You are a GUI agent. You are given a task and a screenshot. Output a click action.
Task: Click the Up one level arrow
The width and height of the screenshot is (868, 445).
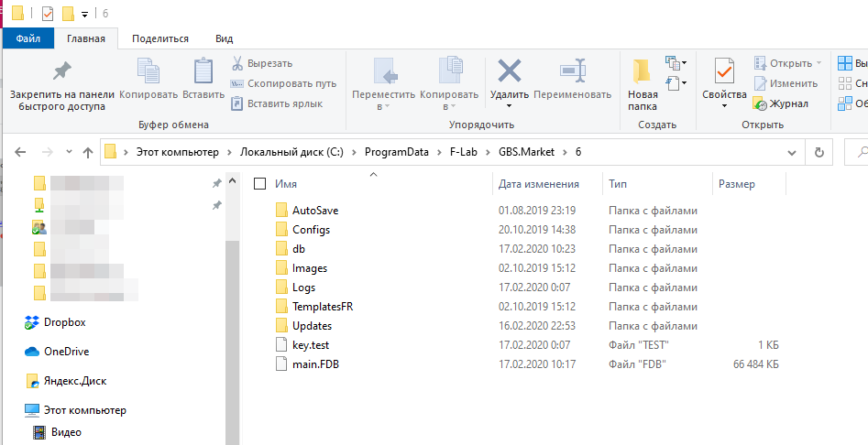tap(88, 152)
